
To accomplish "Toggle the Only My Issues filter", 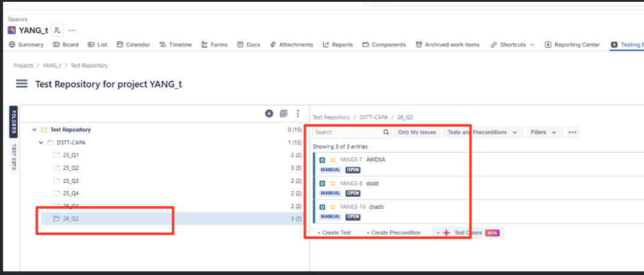I will click(x=417, y=132).
